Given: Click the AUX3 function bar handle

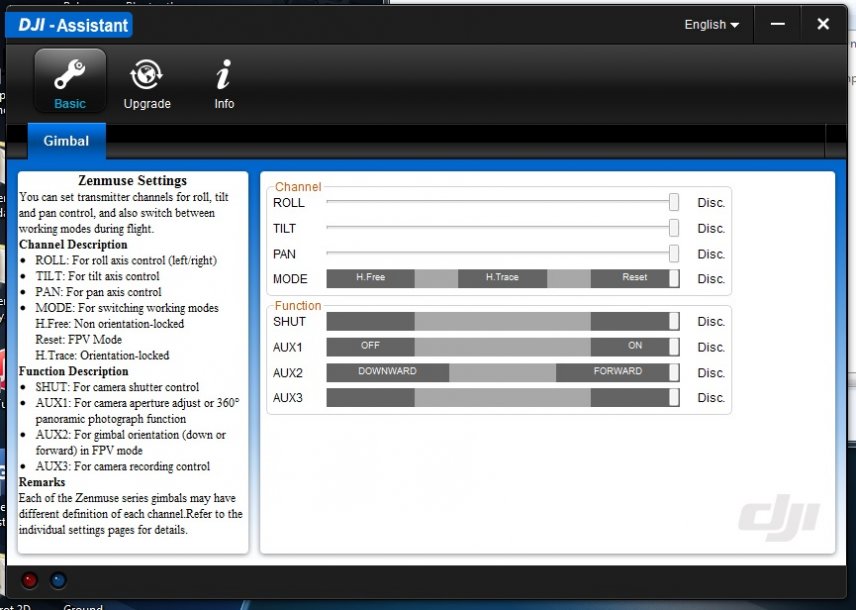Looking at the screenshot, I should (x=674, y=398).
